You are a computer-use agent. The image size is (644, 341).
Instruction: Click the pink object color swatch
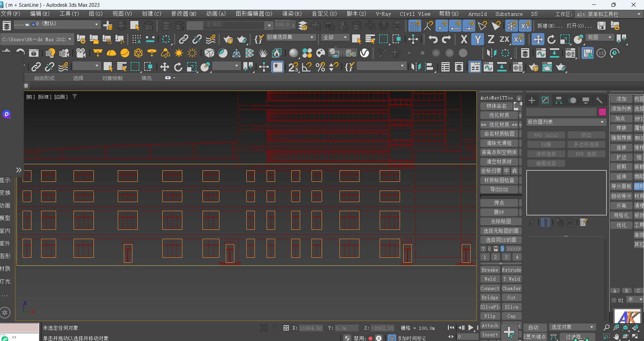point(602,112)
